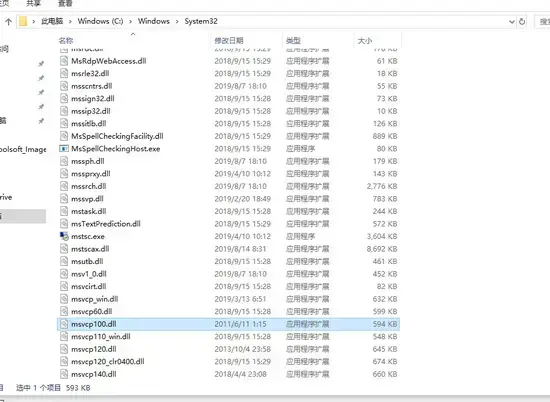Click size 8,692 KB of mstscax.dll
The height and width of the screenshot is (402, 550).
pyautogui.click(x=382, y=249)
